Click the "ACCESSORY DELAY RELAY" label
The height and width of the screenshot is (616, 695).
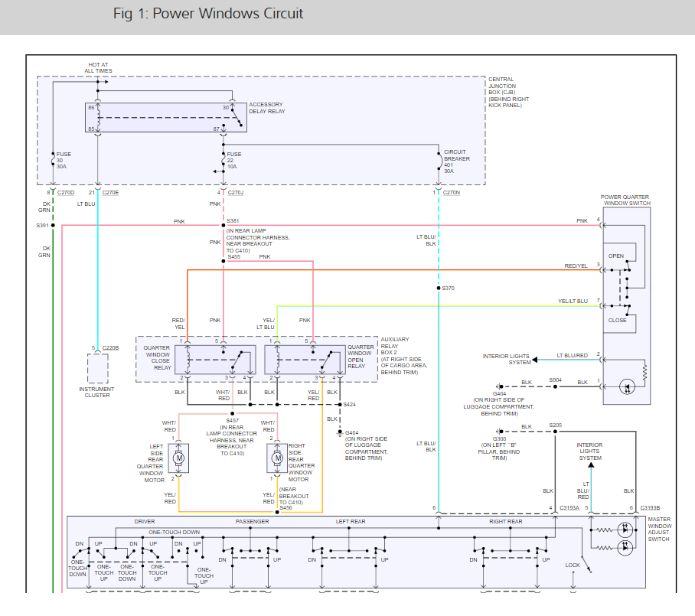(267, 108)
